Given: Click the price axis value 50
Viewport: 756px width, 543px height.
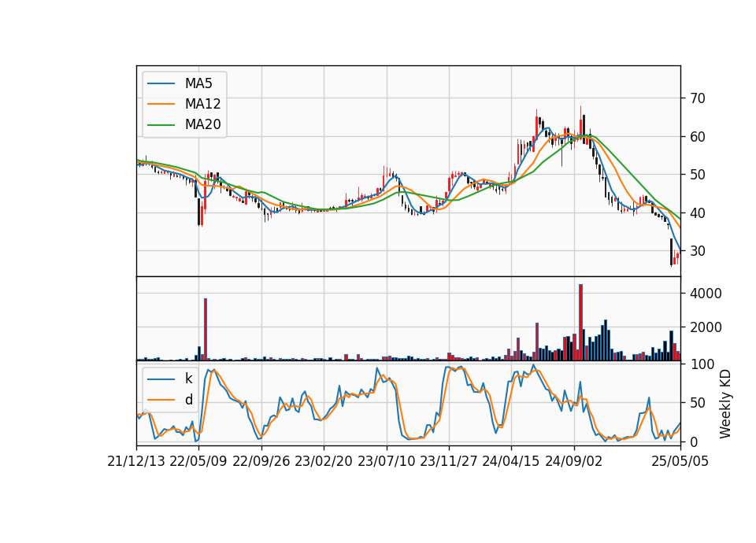Looking at the screenshot, I should 698,175.
